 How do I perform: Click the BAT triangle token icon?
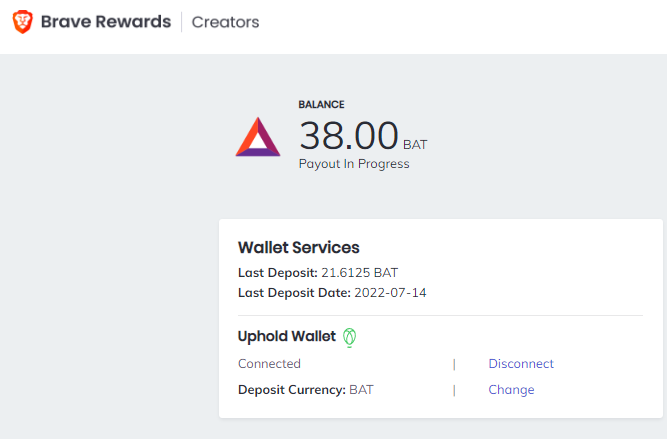click(258, 137)
